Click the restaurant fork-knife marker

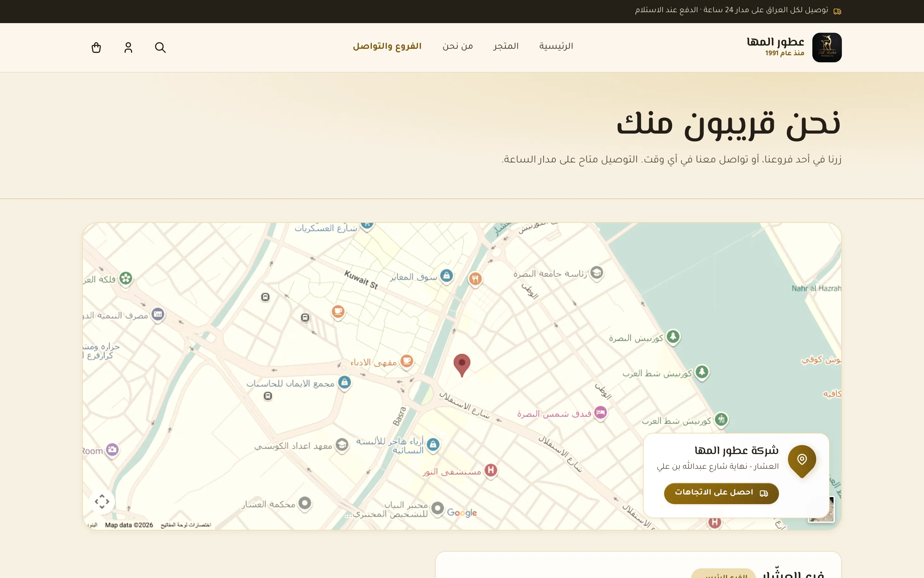tap(475, 279)
